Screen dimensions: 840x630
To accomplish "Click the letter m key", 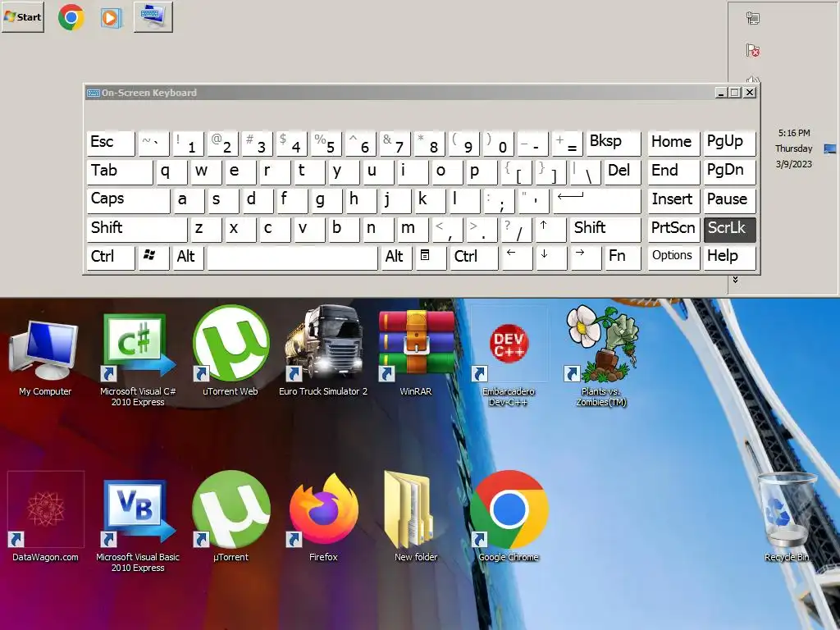I will (x=413, y=230).
